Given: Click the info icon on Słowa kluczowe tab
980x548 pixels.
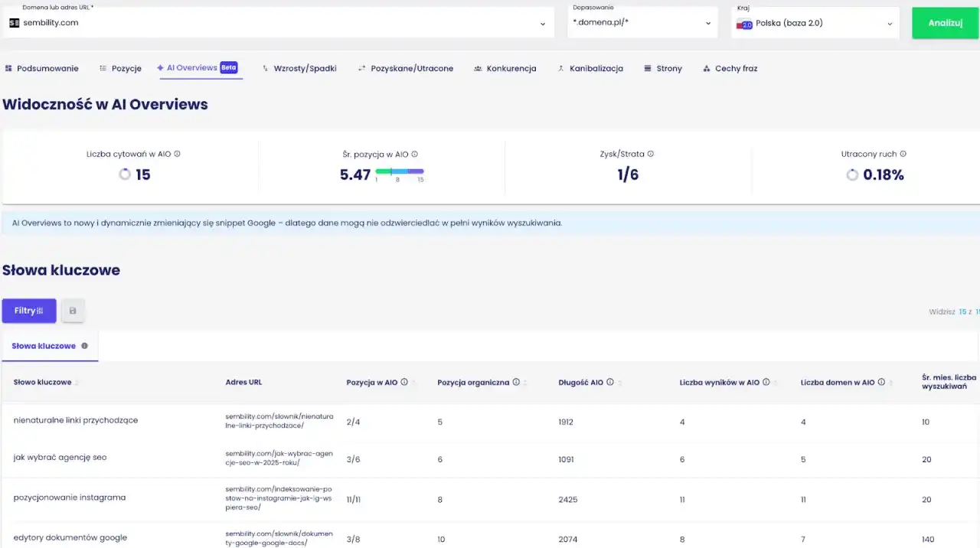Looking at the screenshot, I should pos(84,346).
